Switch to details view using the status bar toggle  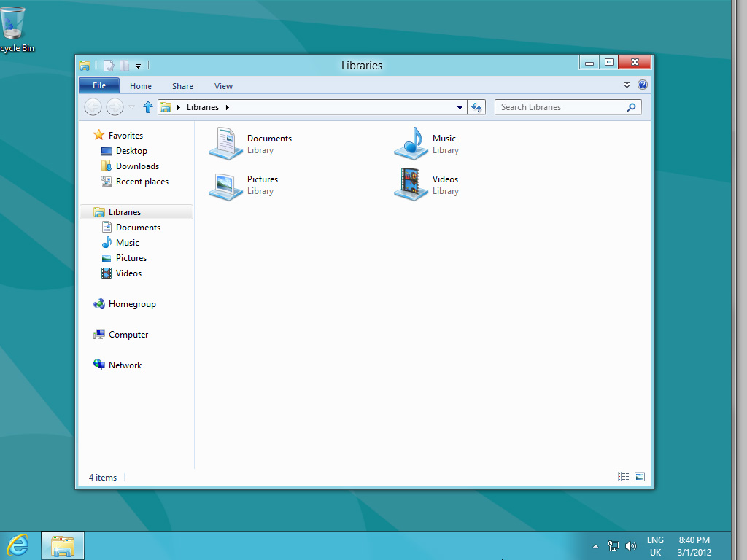pyautogui.click(x=623, y=476)
